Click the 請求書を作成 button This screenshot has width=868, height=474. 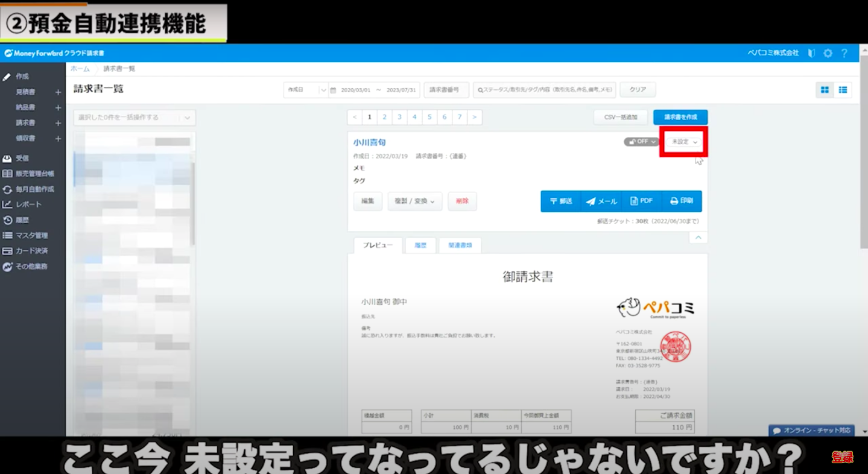(680, 117)
